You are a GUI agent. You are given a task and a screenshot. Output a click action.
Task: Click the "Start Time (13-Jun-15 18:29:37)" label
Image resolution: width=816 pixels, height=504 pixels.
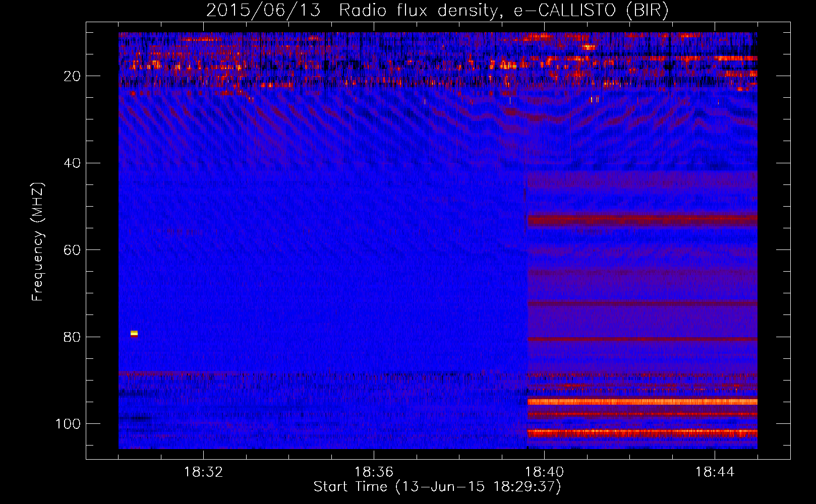pos(437,487)
